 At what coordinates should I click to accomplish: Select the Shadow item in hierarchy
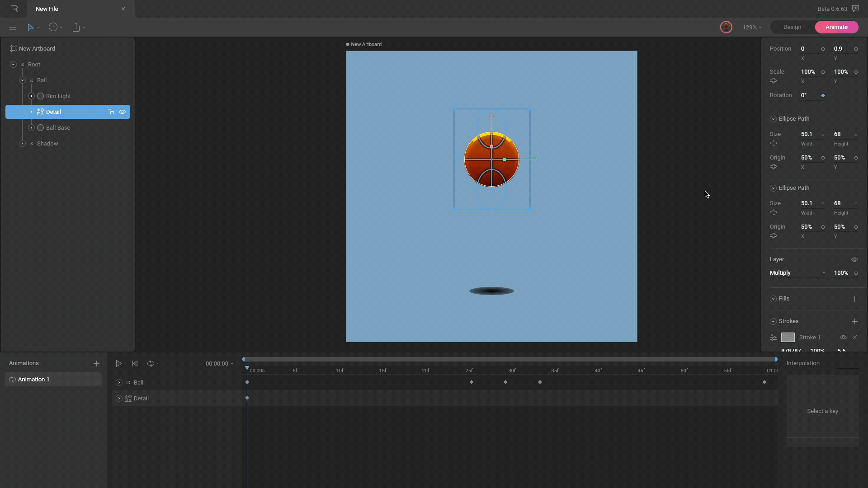point(47,144)
